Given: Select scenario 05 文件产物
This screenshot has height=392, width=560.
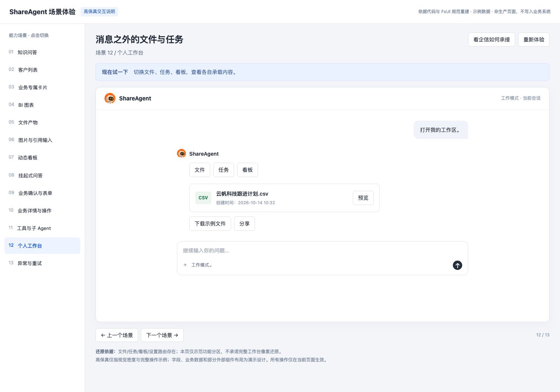Looking at the screenshot, I should click(42, 122).
